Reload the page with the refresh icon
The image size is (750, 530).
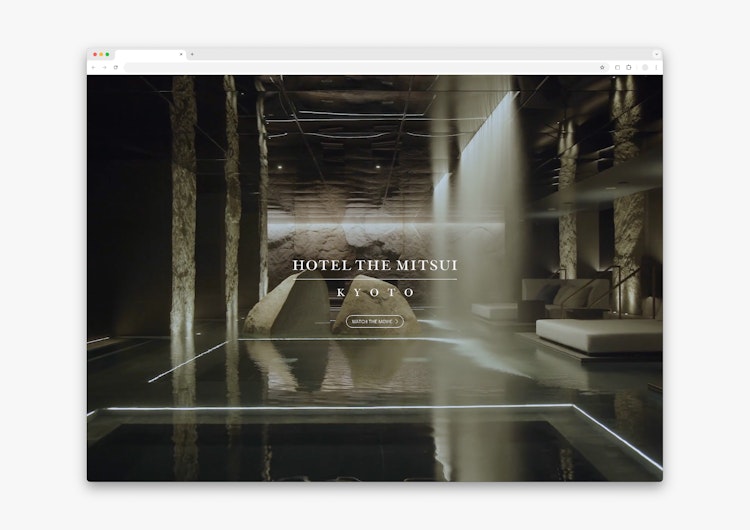pyautogui.click(x=115, y=67)
